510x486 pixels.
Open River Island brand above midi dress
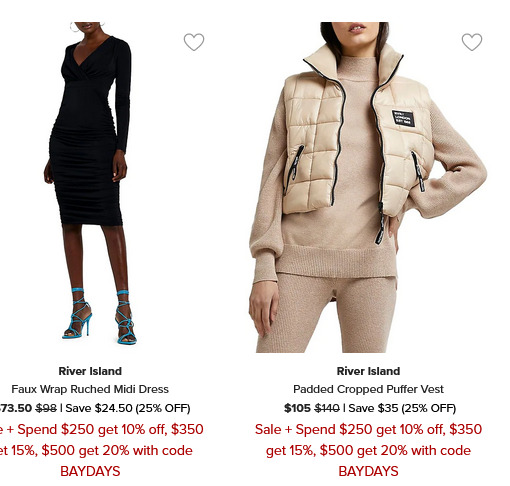point(90,371)
